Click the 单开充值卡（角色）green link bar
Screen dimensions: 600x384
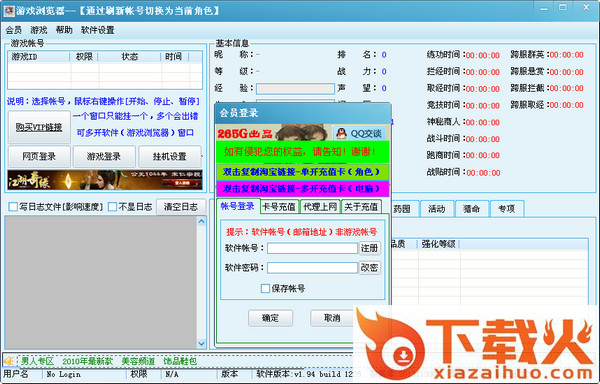pos(302,172)
